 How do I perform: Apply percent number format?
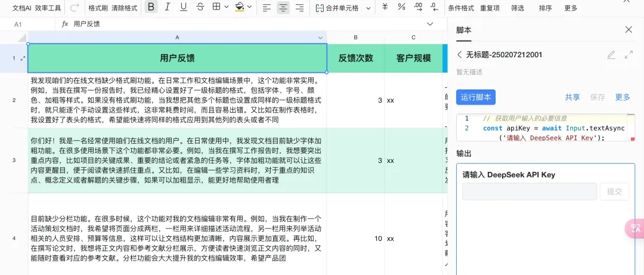(402, 7)
